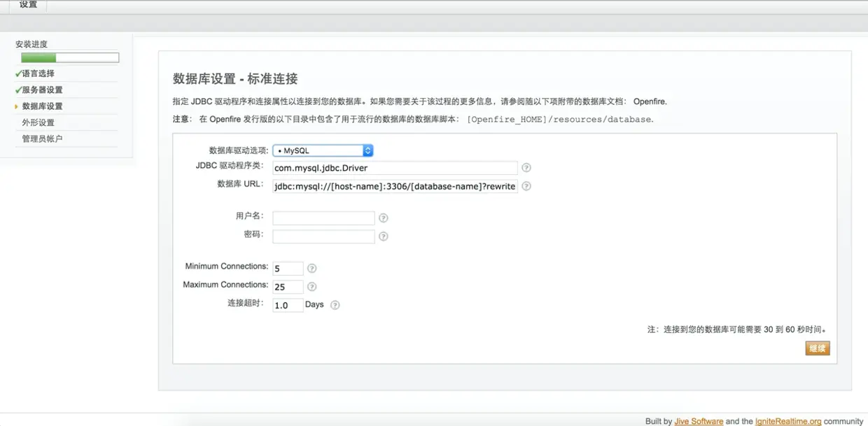Open the Jive Software link

[698, 421]
